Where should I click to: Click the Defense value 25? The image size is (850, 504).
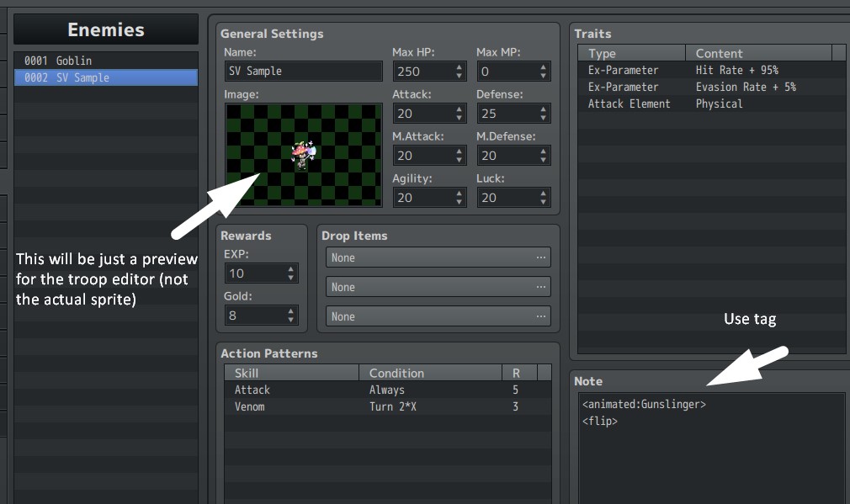507,114
